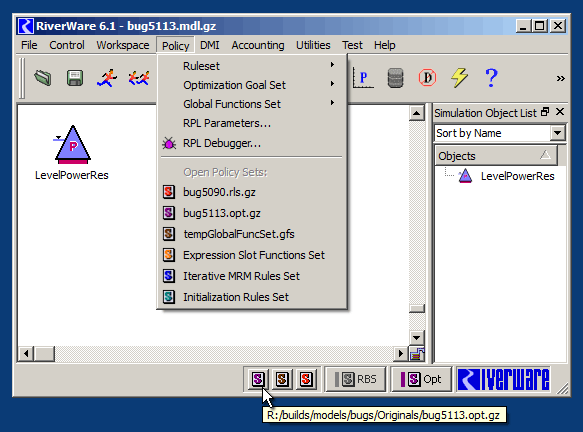This screenshot has height=432, width=583.
Task: Open the Accounting menu
Action: [x=258, y=45]
